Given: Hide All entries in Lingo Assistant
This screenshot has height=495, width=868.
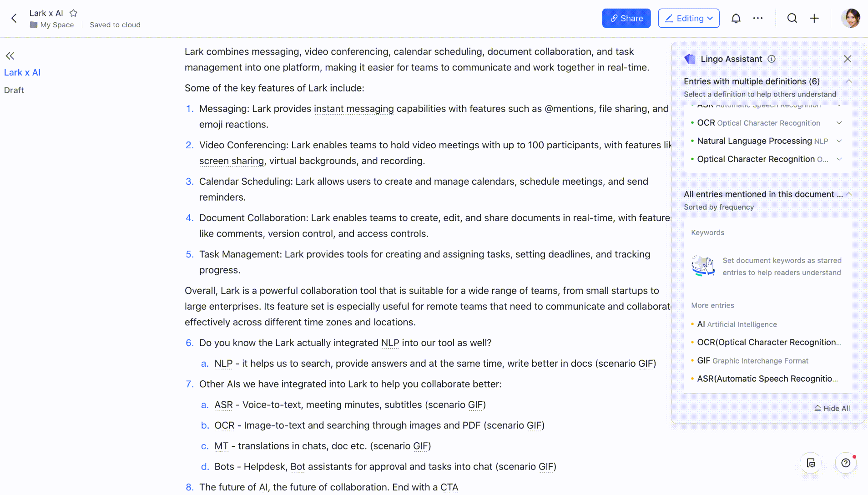Looking at the screenshot, I should click(x=832, y=408).
